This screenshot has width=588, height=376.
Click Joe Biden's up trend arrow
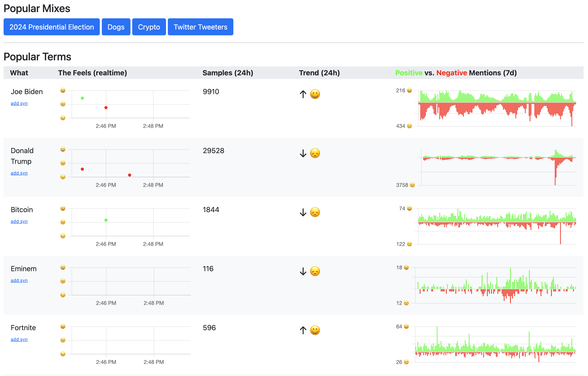[303, 94]
